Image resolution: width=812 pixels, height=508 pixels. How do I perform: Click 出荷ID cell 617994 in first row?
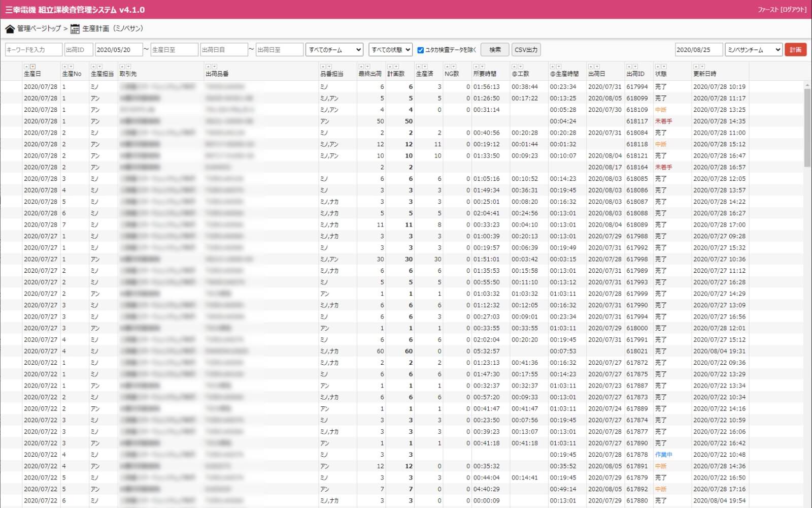(x=636, y=87)
